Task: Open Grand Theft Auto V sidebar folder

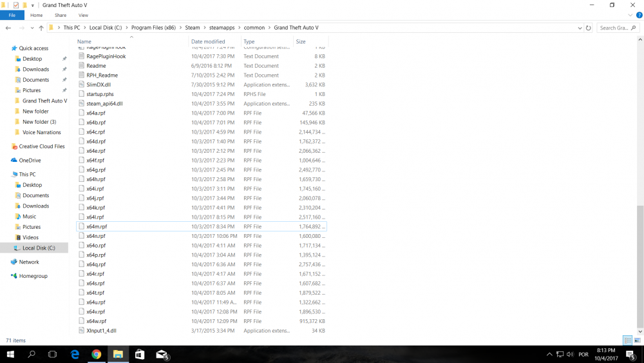Action: point(45,101)
